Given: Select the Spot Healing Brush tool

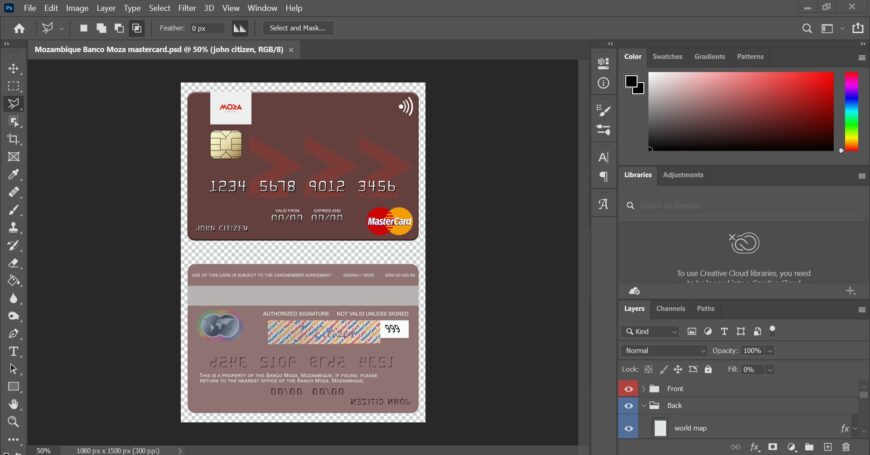Looking at the screenshot, I should [x=13, y=193].
